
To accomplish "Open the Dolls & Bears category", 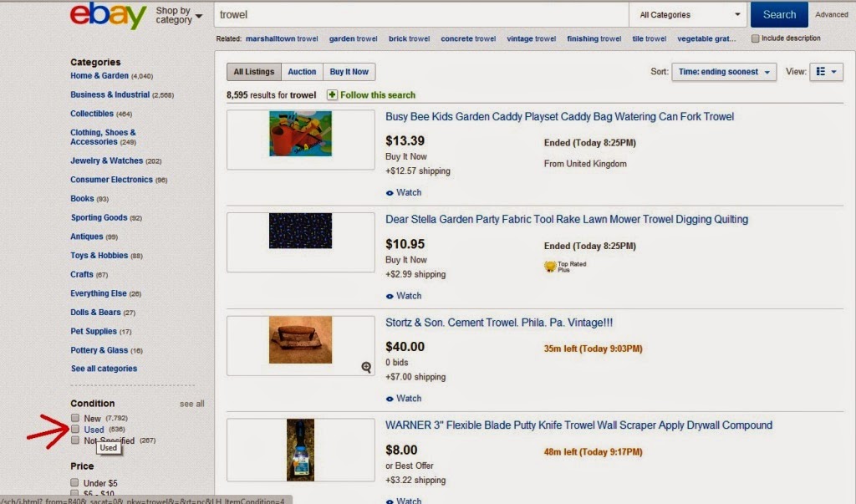I will 95,313.
